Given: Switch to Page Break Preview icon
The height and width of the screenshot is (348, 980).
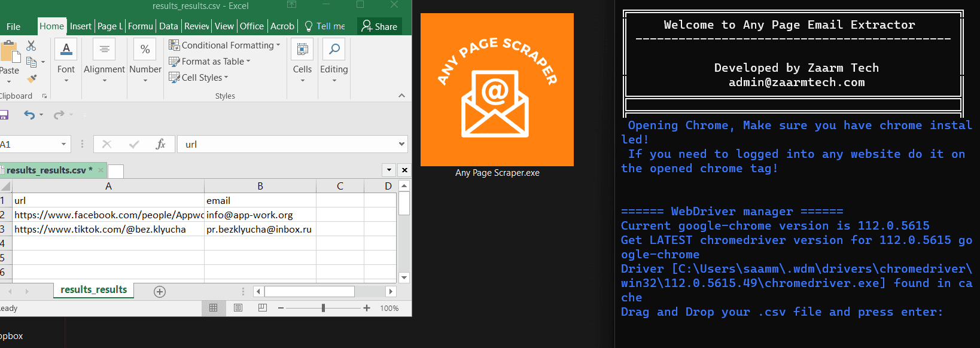Looking at the screenshot, I should pyautogui.click(x=263, y=308).
